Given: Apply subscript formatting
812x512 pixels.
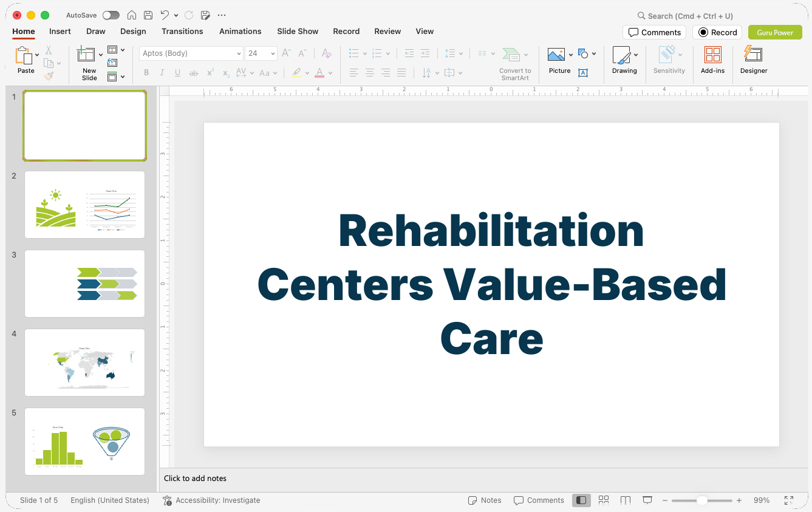Looking at the screenshot, I should coord(226,73).
